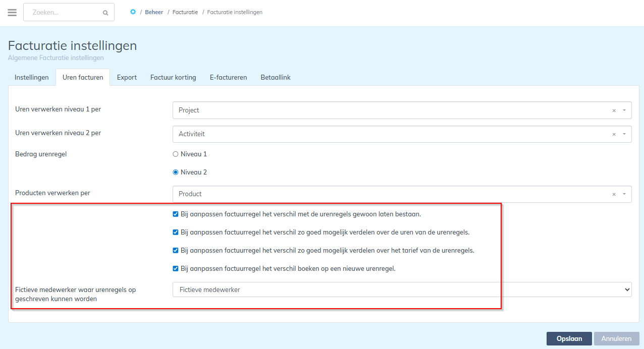644x349 pixels.
Task: Click the Annuleren button
Action: click(617, 339)
